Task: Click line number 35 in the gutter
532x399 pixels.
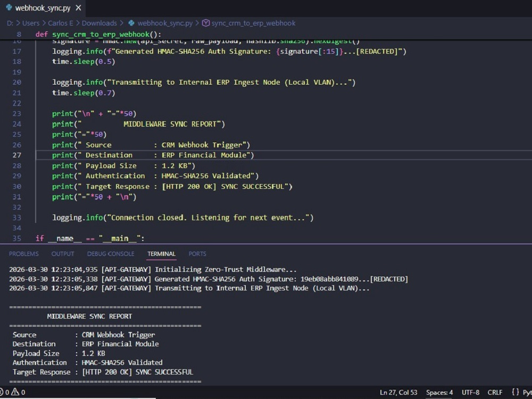Action: 17,238
